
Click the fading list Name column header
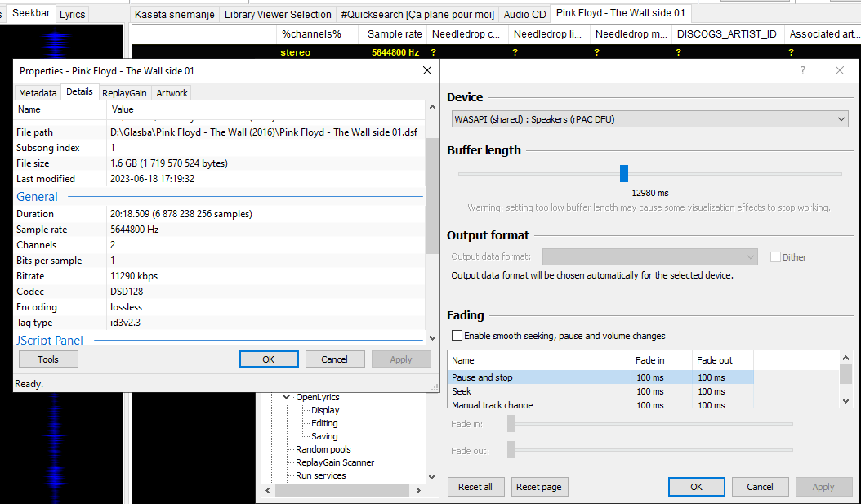click(539, 360)
